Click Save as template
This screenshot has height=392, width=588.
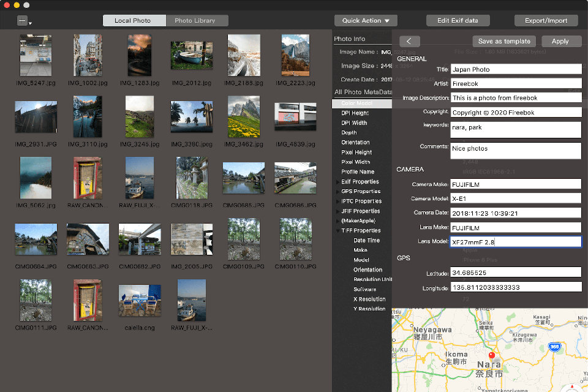[504, 41]
